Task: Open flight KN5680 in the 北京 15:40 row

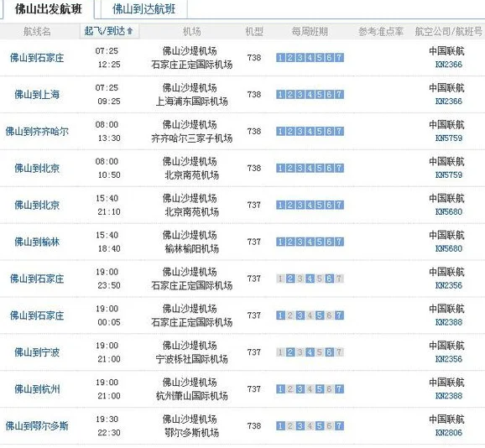Action: pyautogui.click(x=449, y=211)
